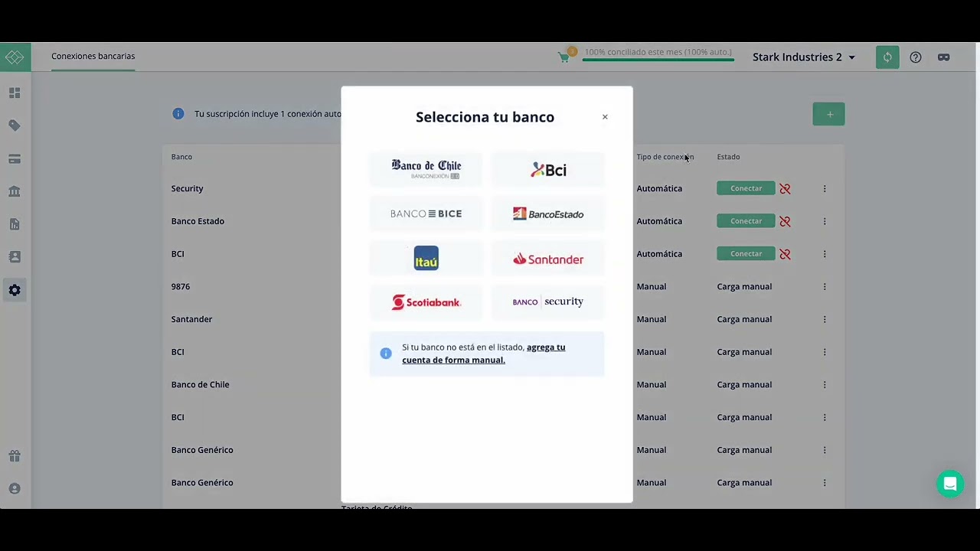980x551 pixels.
Task: Open gift icon in sidebar
Action: coord(15,456)
